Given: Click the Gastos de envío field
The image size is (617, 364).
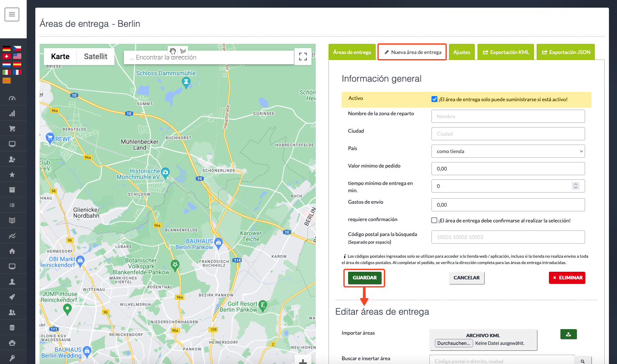Looking at the screenshot, I should point(508,205).
